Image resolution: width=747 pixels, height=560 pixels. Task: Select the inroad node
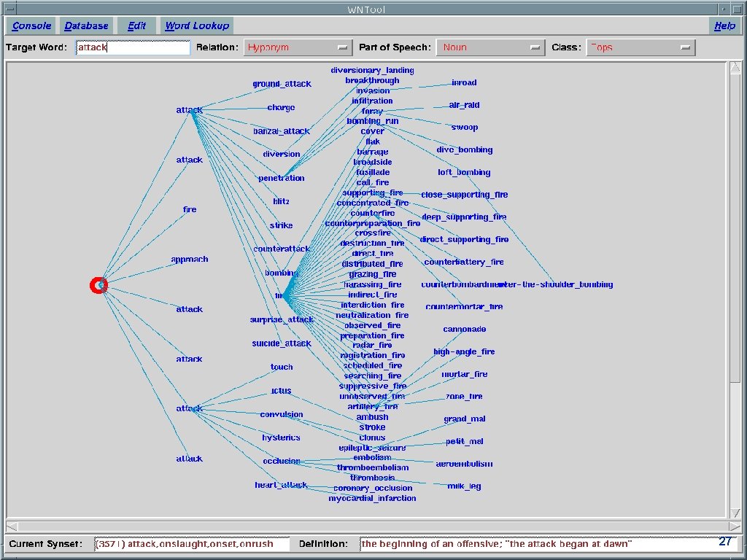(464, 82)
